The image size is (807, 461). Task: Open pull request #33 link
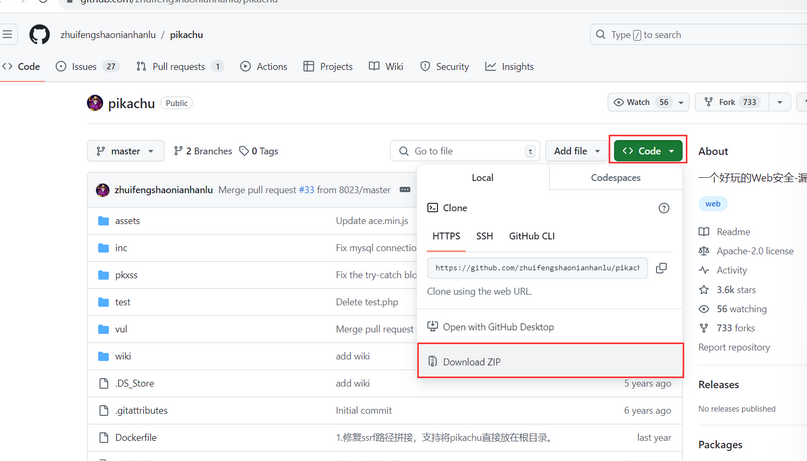click(x=306, y=190)
